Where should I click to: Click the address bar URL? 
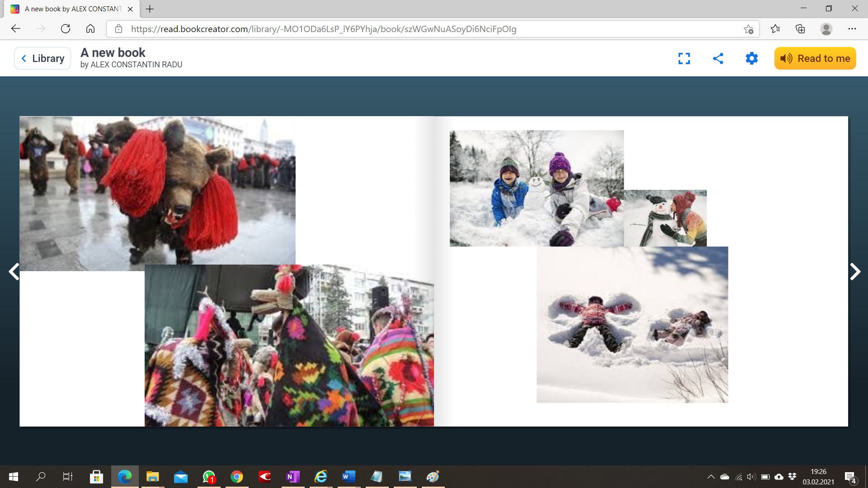[x=323, y=29]
